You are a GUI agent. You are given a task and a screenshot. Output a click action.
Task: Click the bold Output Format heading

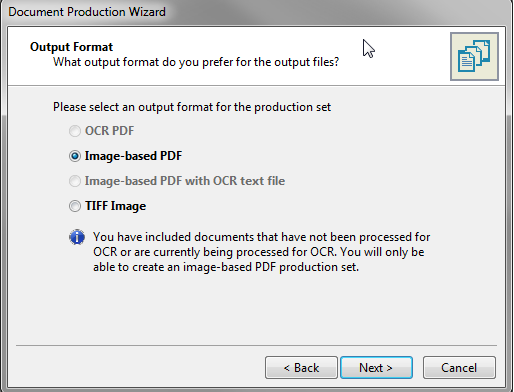pos(71,47)
